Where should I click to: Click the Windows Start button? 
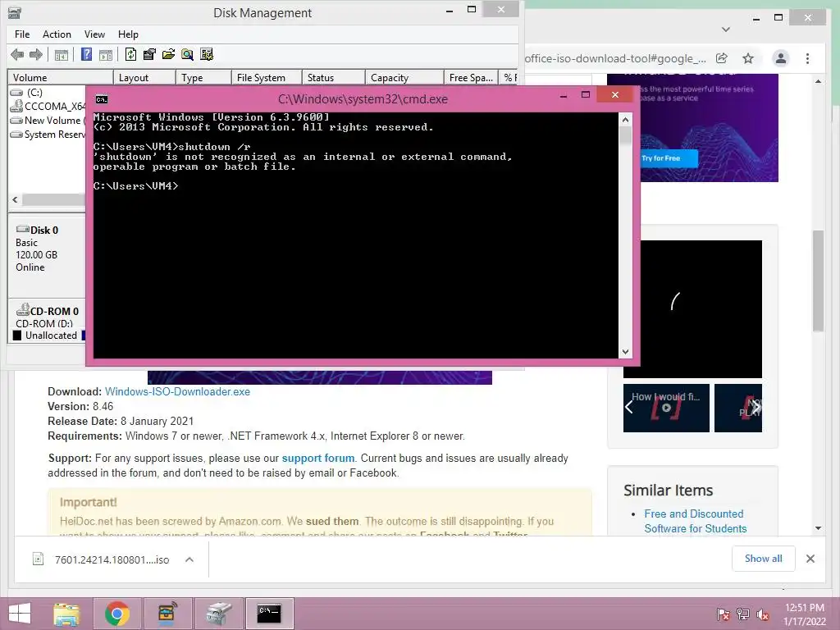point(20,614)
